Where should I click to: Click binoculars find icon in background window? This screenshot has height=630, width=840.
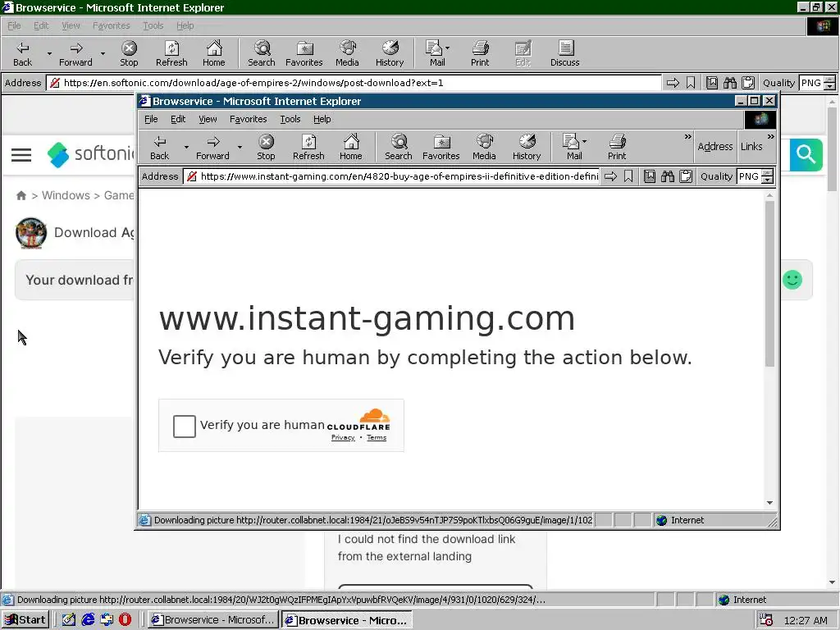tap(729, 83)
